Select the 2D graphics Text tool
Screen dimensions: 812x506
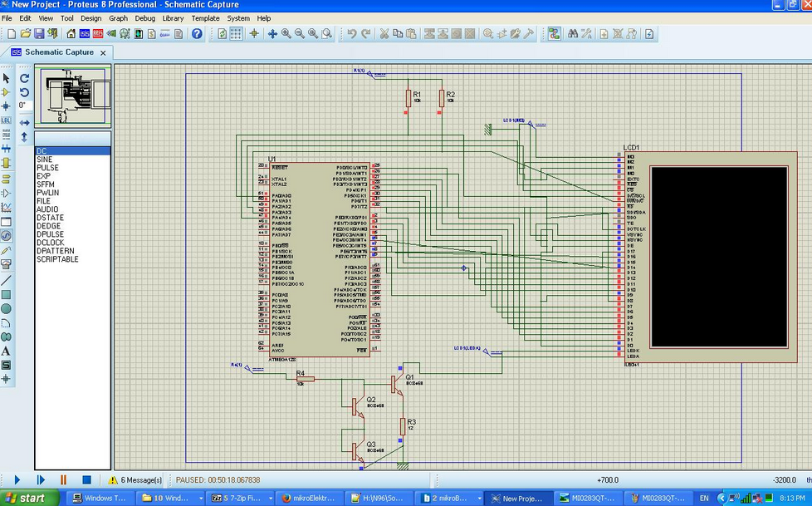click(x=7, y=352)
